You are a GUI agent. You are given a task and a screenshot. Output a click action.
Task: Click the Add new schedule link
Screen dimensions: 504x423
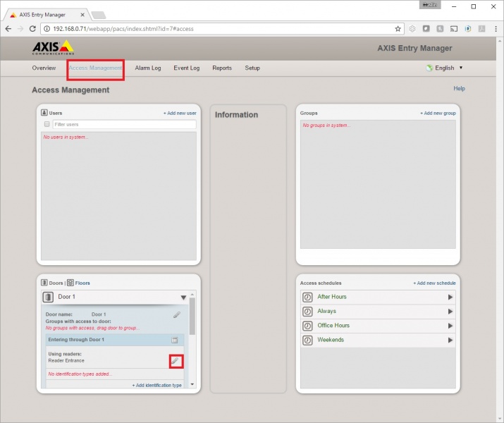coord(434,283)
